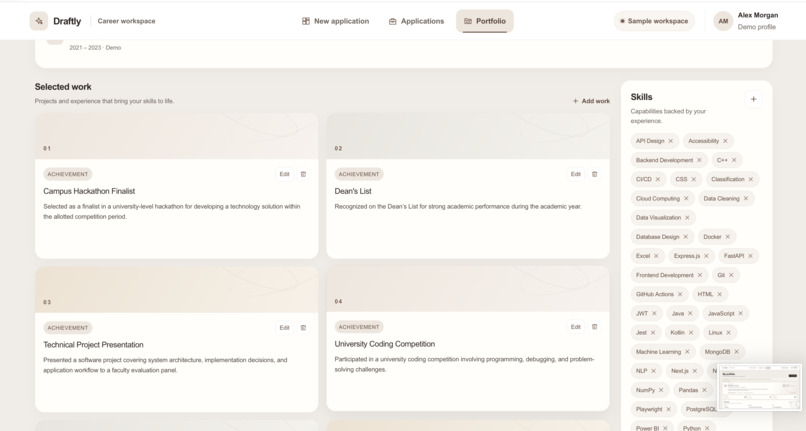Select the Dean's List title
This screenshot has height=431, width=806.
click(353, 191)
